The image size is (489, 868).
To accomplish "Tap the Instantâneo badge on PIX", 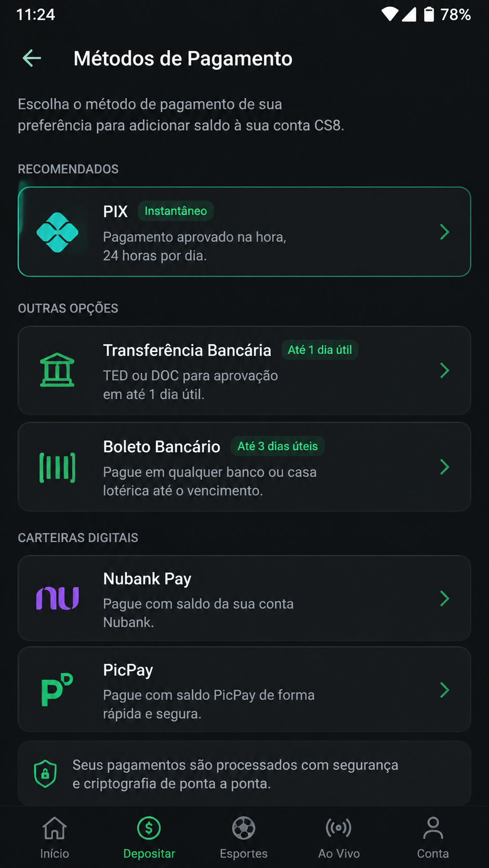I will tap(176, 211).
